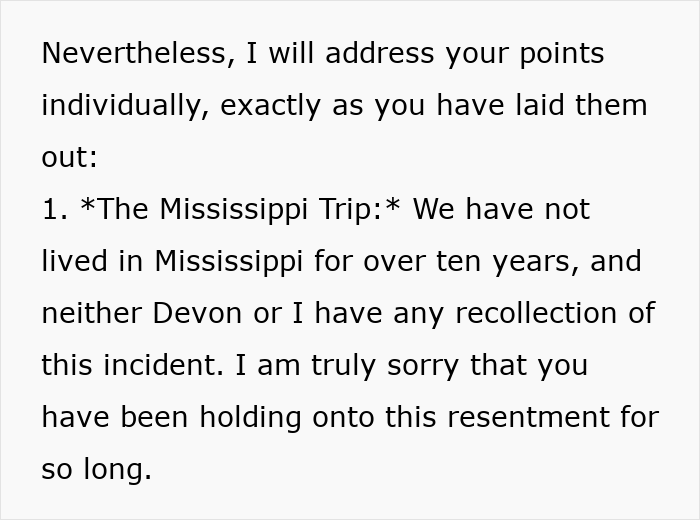The height and width of the screenshot is (520, 700).
Task: Click the word 'address' in first line
Action: pyautogui.click(x=380, y=53)
